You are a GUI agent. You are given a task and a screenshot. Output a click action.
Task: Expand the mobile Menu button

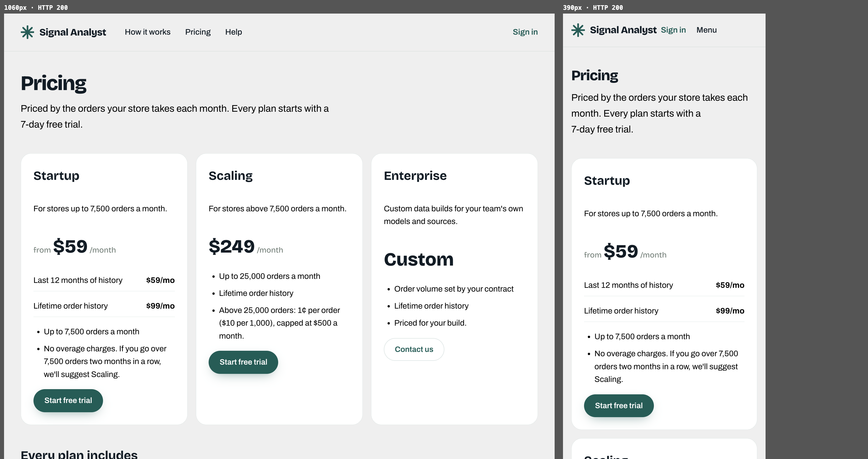tap(706, 30)
